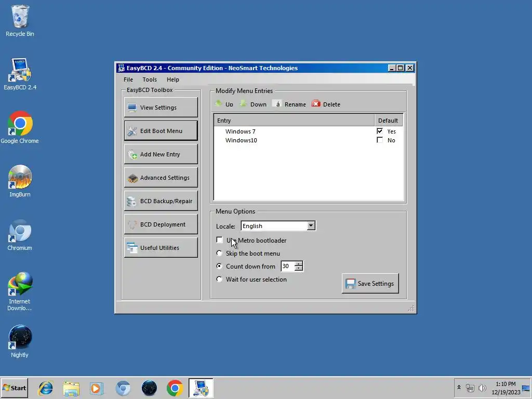Select Edit Boot Menu in the toolbox
Image resolution: width=532 pixels, height=399 pixels.
(161, 130)
